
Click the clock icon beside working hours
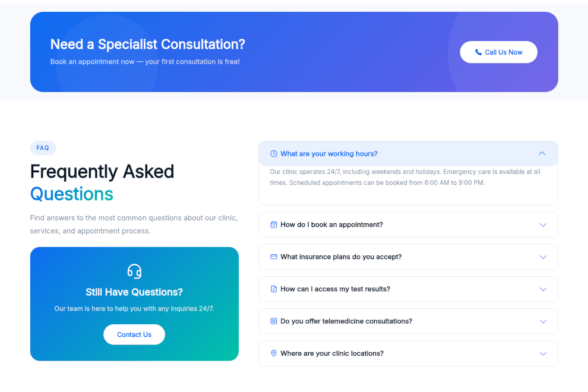(x=274, y=154)
